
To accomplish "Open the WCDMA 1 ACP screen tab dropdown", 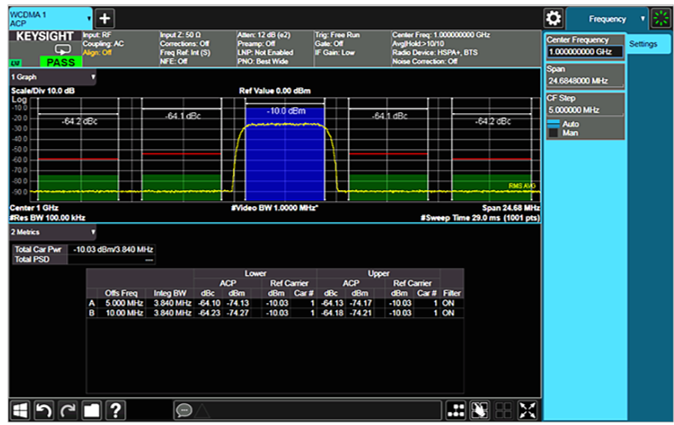I will (90, 18).
